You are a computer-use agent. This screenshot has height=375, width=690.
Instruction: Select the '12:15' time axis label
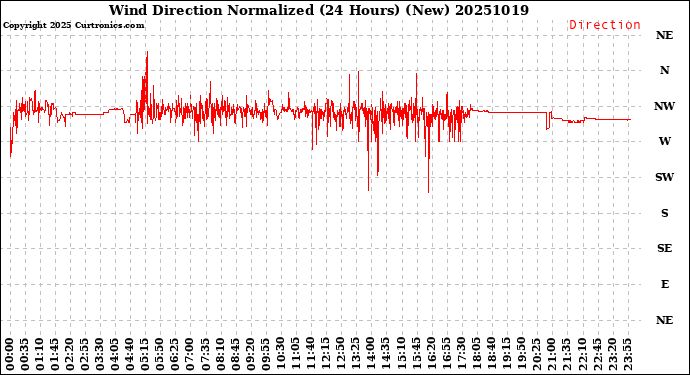coord(326,355)
